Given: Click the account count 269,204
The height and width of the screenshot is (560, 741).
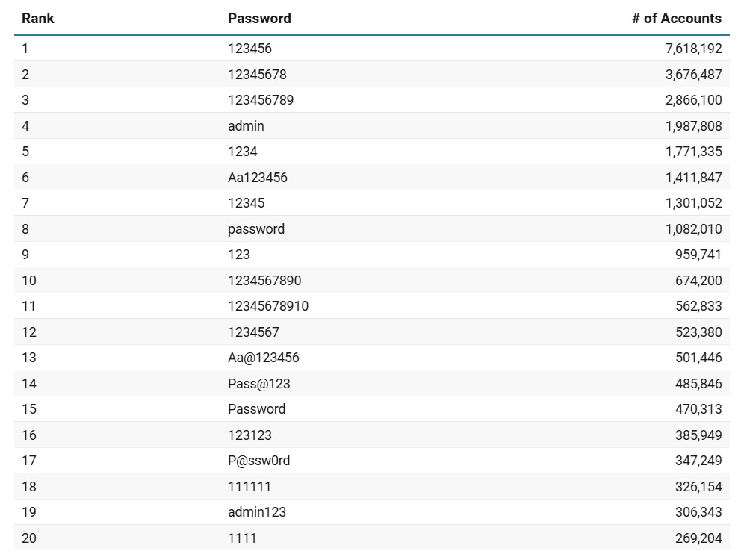Looking at the screenshot, I should pyautogui.click(x=698, y=538).
